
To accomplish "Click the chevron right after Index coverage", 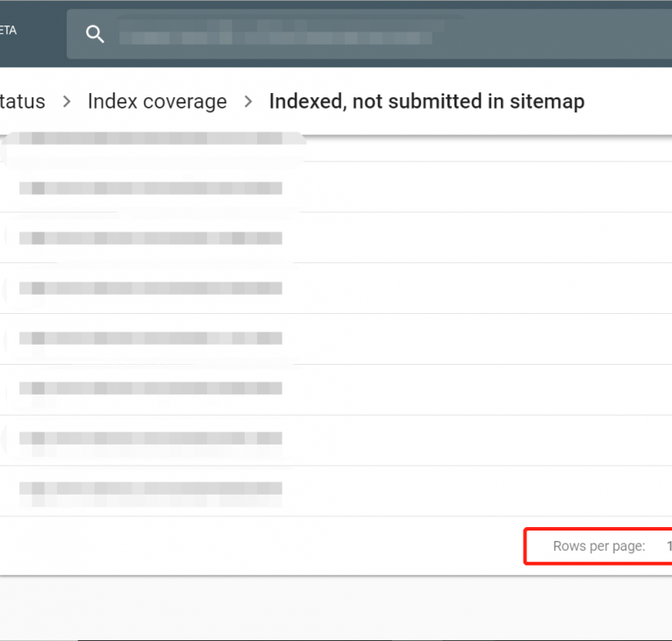I will tap(248, 102).
